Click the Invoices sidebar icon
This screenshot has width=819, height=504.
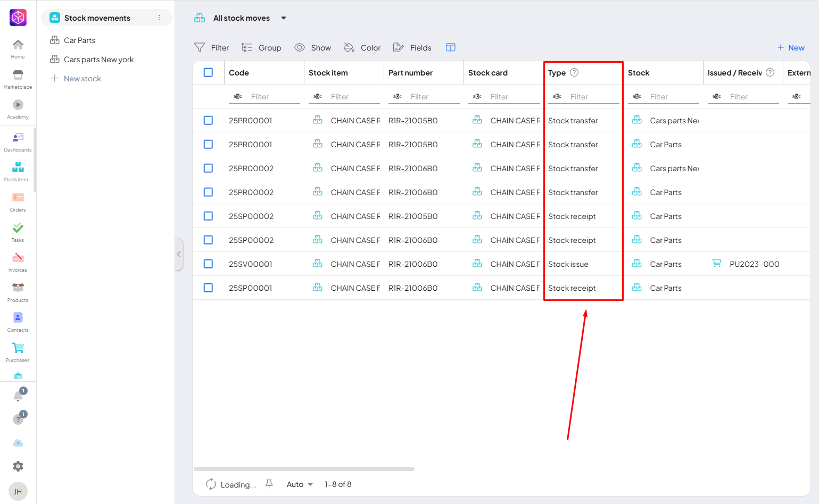point(18,258)
